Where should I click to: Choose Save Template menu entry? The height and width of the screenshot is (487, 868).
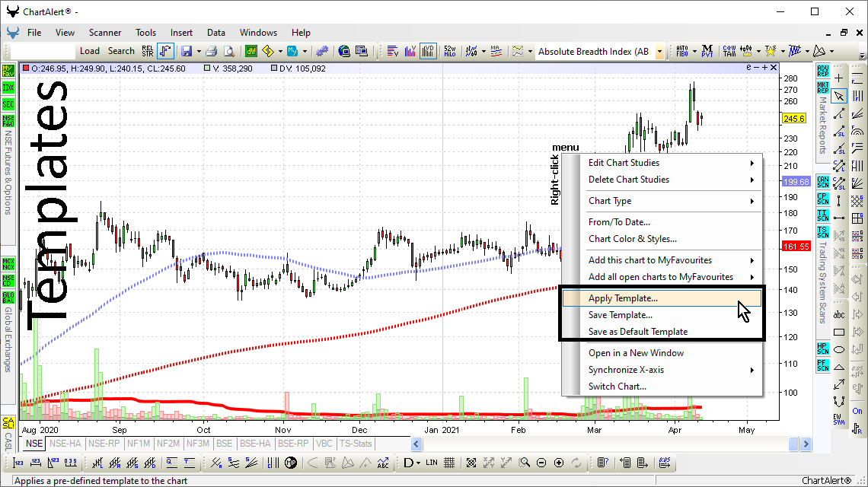662,315
